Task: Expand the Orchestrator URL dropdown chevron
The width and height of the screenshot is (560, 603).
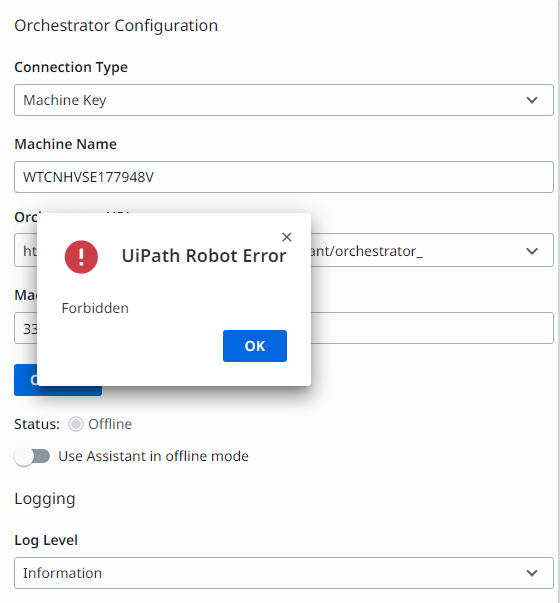Action: (532, 251)
